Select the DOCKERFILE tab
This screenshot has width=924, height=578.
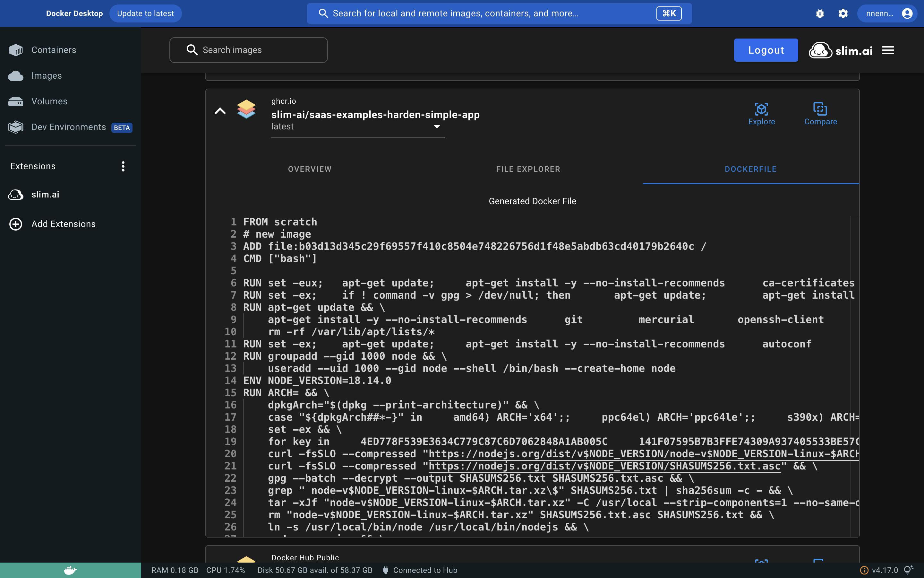click(751, 169)
